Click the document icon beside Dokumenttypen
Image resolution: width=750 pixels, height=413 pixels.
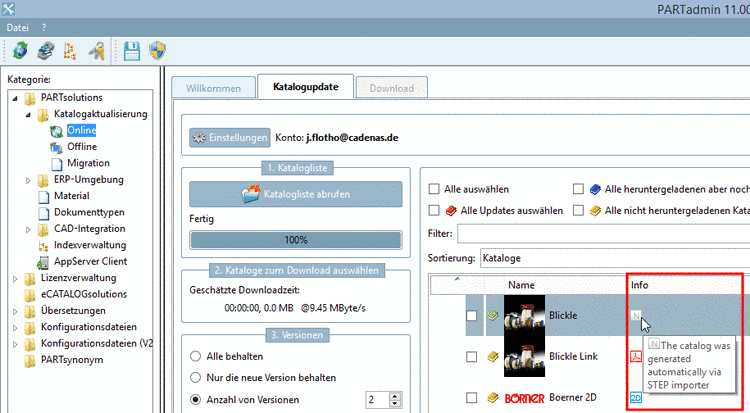point(44,213)
